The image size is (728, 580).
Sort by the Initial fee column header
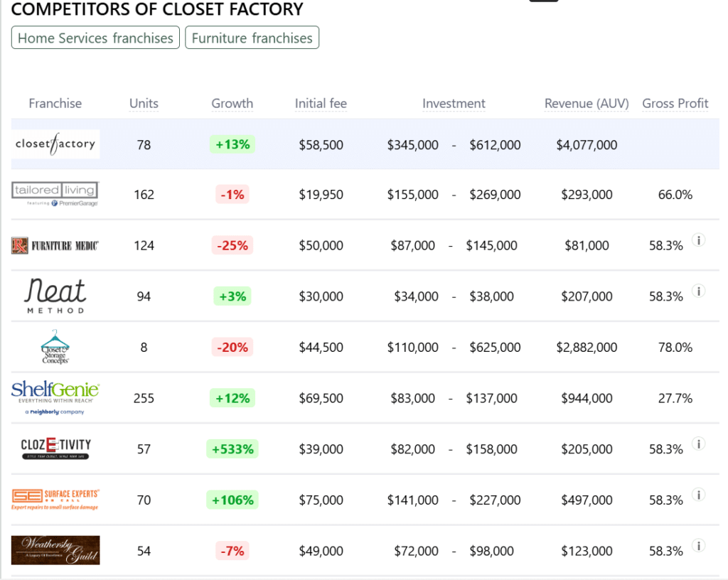321,104
